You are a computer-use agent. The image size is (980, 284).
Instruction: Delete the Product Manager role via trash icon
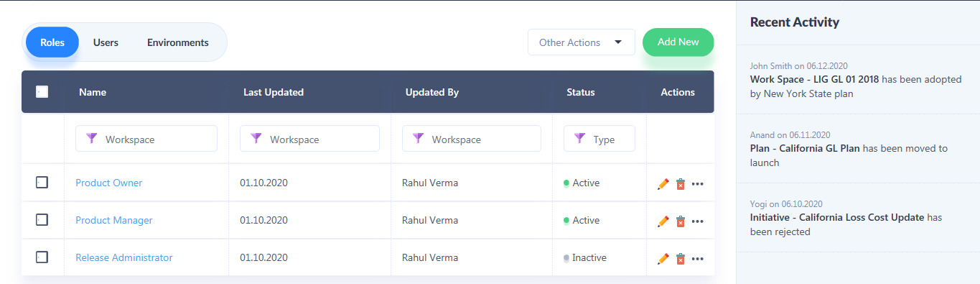point(681,221)
